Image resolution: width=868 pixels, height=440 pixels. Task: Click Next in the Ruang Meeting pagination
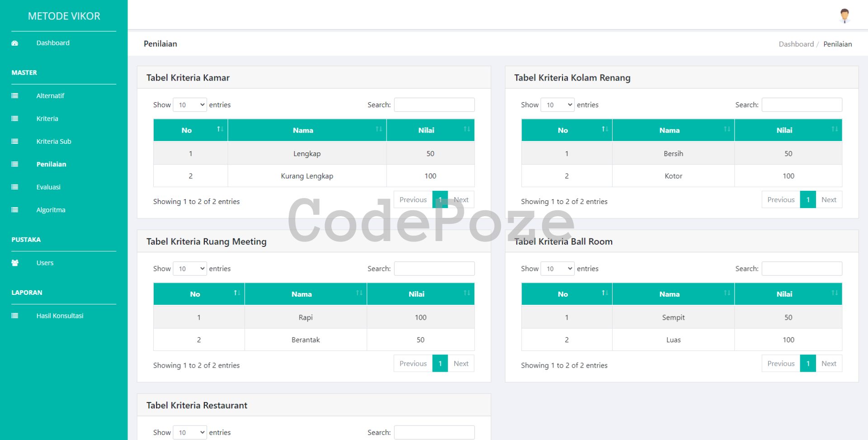(x=461, y=364)
